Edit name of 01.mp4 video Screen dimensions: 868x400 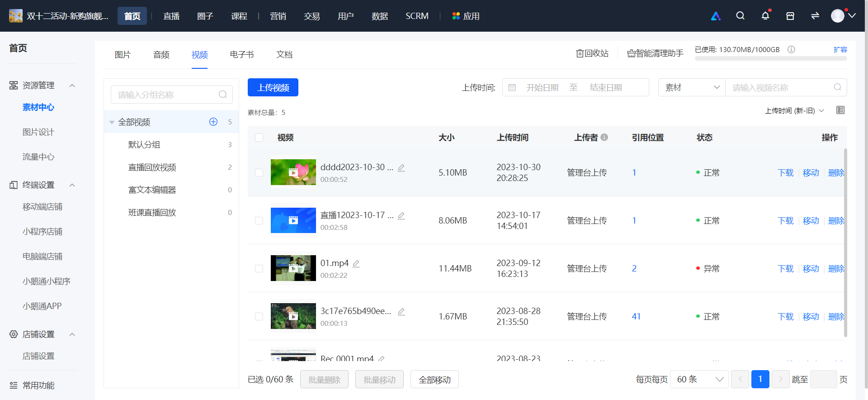(356, 263)
